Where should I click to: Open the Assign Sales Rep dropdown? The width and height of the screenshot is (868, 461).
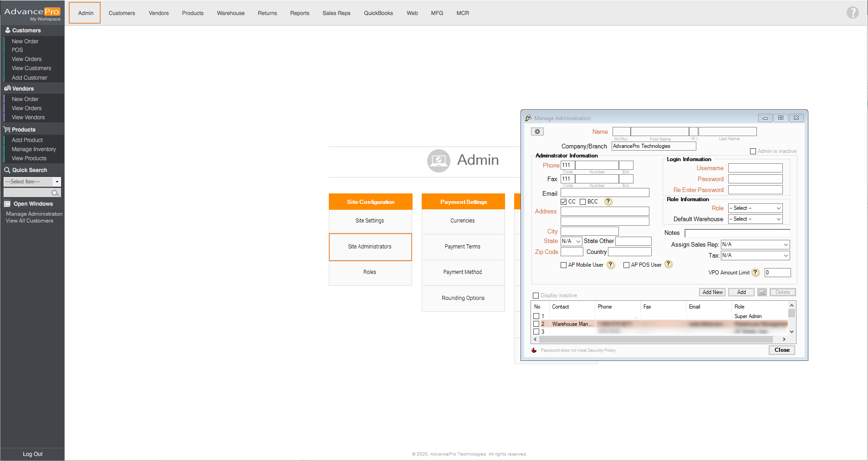point(755,244)
